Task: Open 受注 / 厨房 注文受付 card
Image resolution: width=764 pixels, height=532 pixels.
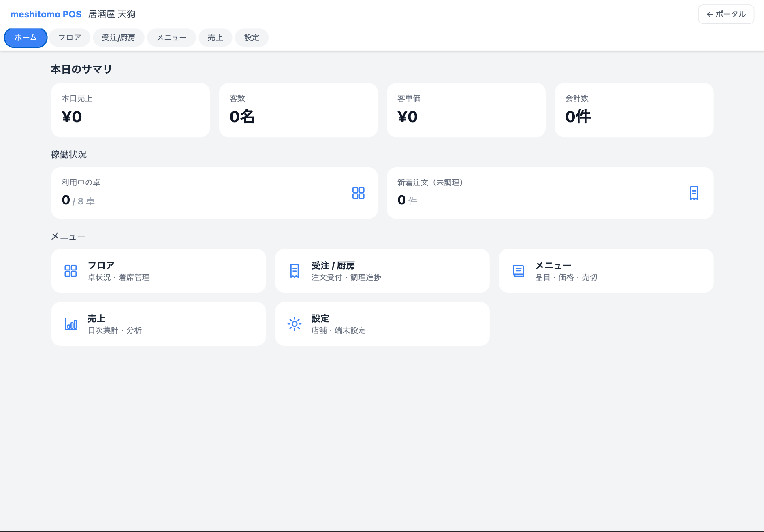Action: (x=382, y=271)
